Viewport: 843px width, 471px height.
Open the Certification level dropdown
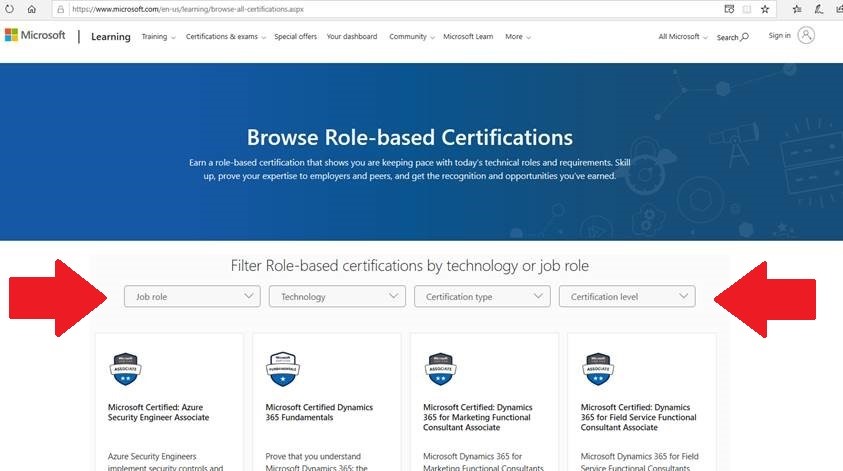pyautogui.click(x=627, y=296)
